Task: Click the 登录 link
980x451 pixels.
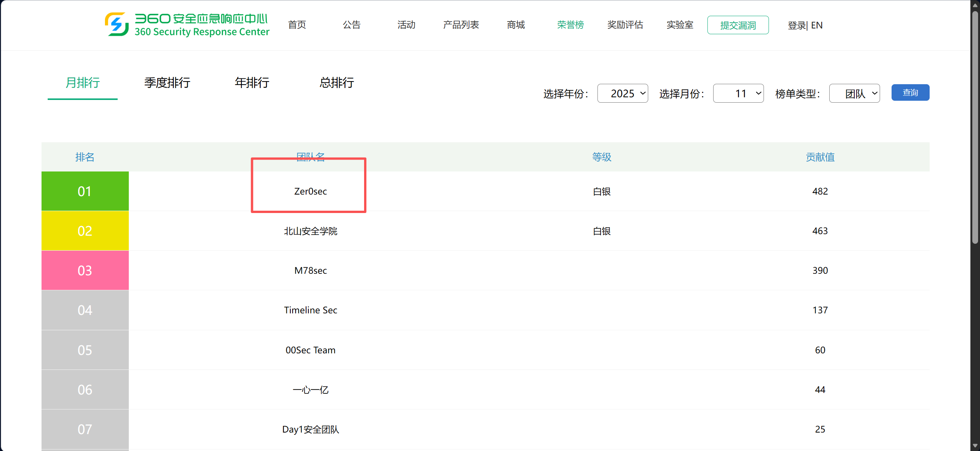Action: click(x=797, y=25)
